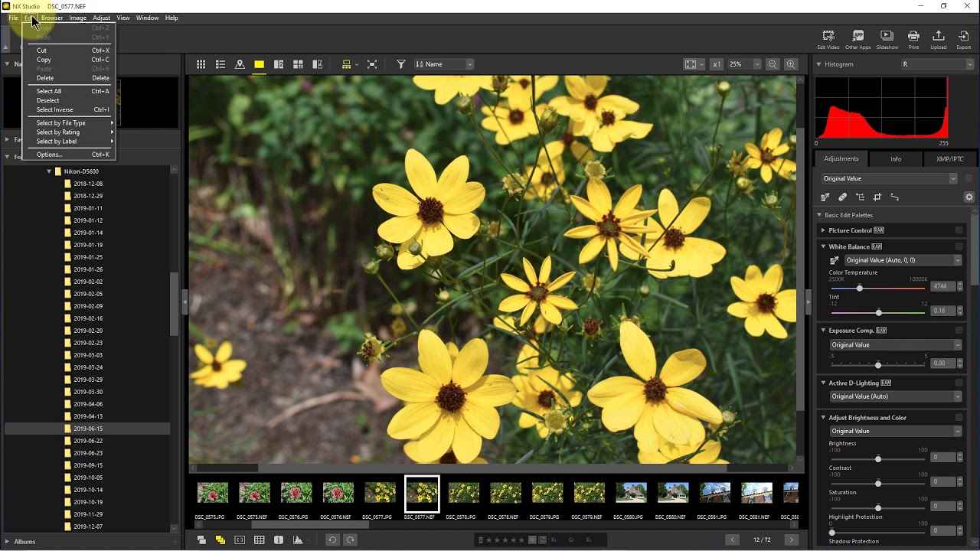The height and width of the screenshot is (551, 980).
Task: Click the Export icon
Action: coord(963,40)
